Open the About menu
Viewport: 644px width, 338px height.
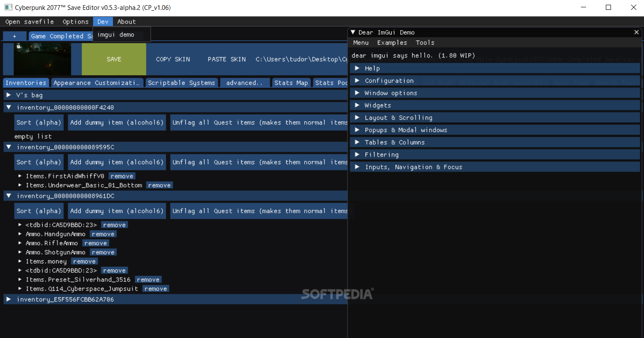pos(127,21)
